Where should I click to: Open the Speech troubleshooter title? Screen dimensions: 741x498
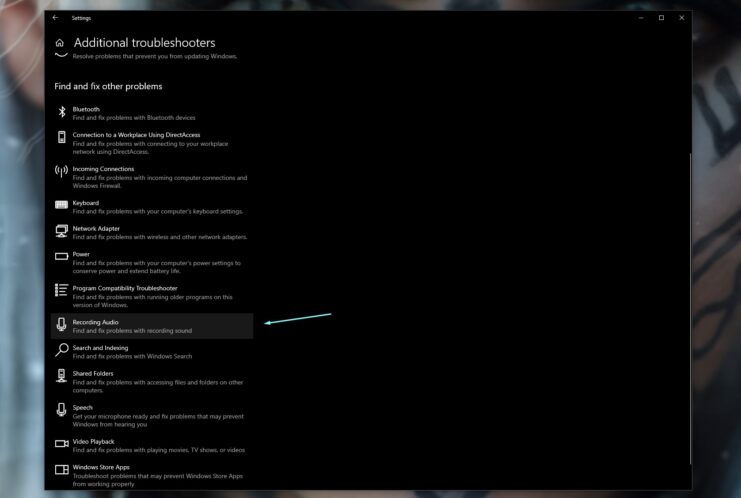click(82, 407)
